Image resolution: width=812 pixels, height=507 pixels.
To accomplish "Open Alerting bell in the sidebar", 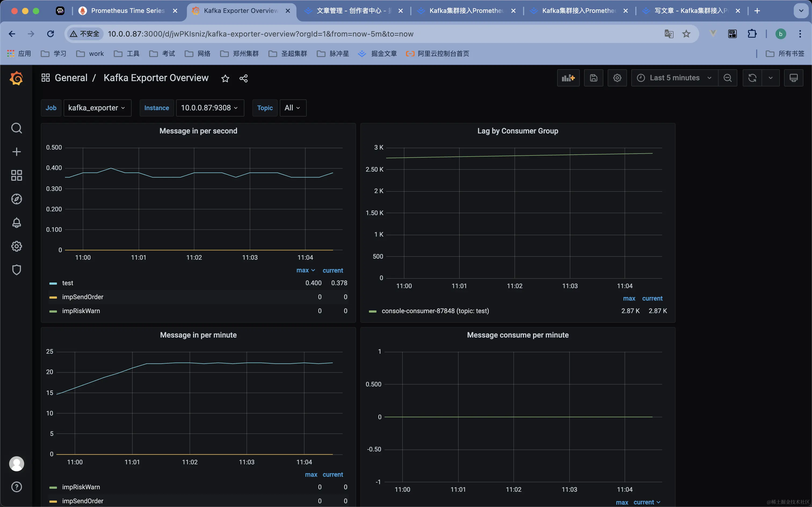I will pyautogui.click(x=16, y=223).
